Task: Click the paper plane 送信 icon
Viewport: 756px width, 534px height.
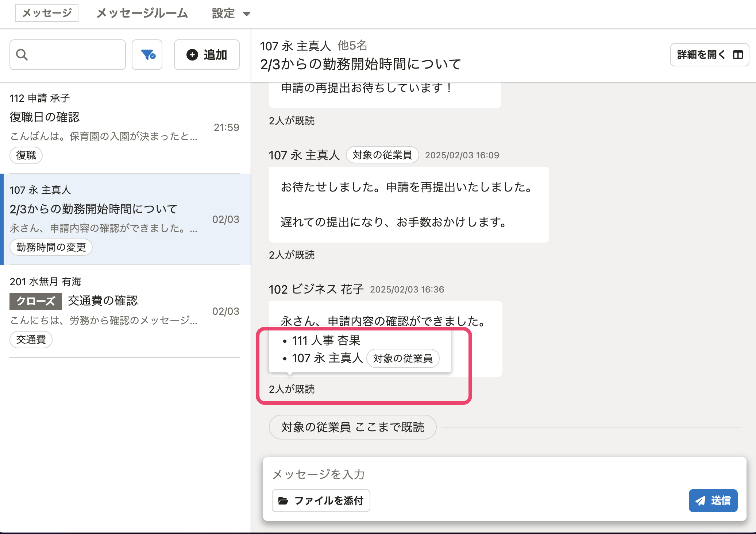Action: [700, 500]
